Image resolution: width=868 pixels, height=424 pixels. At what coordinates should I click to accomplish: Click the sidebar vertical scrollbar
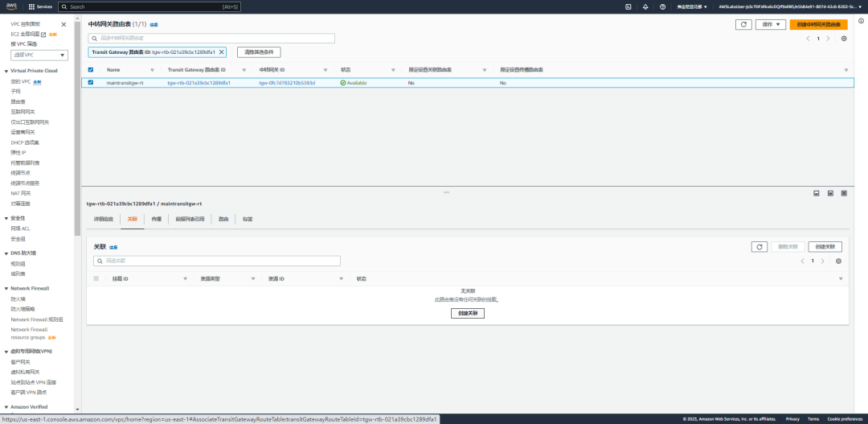[77, 127]
